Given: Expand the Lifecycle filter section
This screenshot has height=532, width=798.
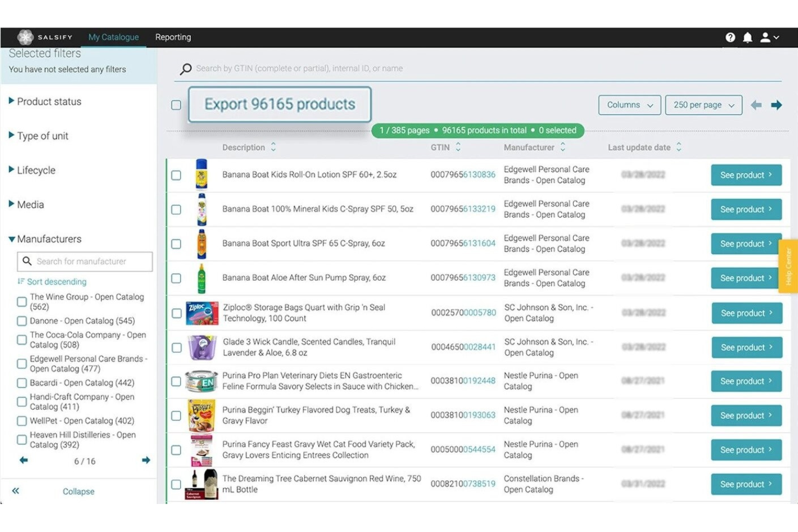Looking at the screenshot, I should (x=32, y=170).
